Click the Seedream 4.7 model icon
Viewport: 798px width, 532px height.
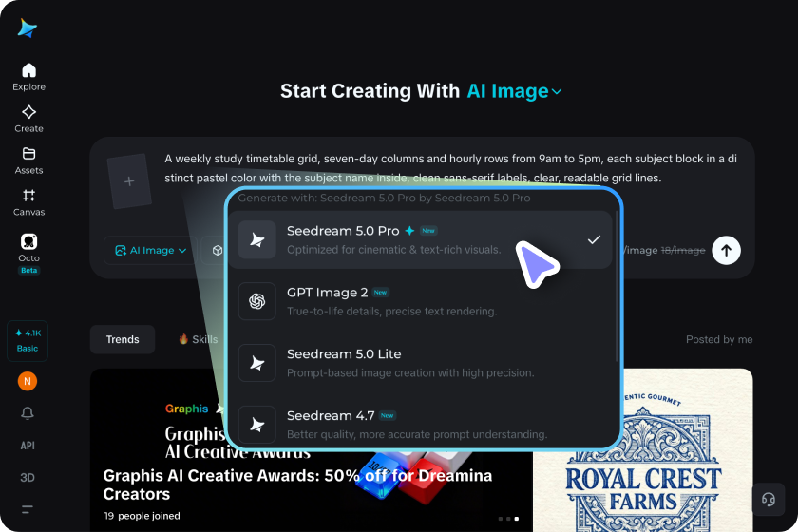(x=257, y=424)
